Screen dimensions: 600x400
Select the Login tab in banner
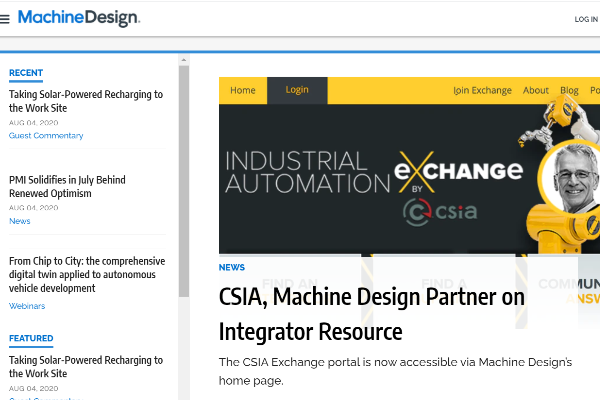pos(297,90)
